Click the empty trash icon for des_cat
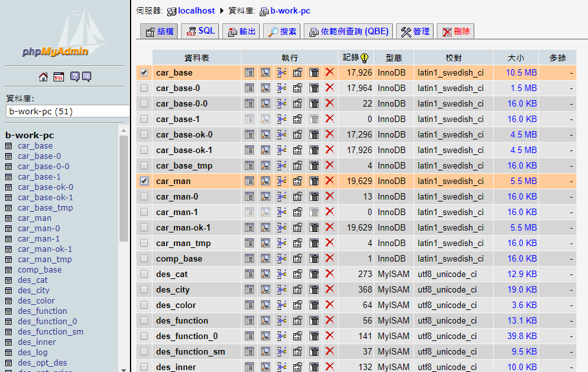This screenshot has width=588, height=372. pyautogui.click(x=314, y=274)
